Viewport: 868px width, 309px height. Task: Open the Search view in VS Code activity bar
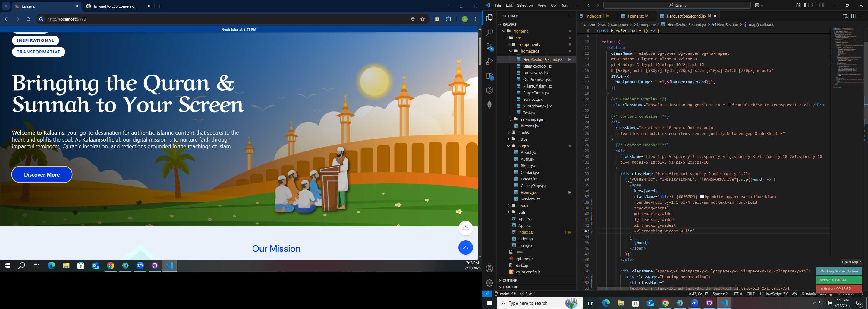489,32
